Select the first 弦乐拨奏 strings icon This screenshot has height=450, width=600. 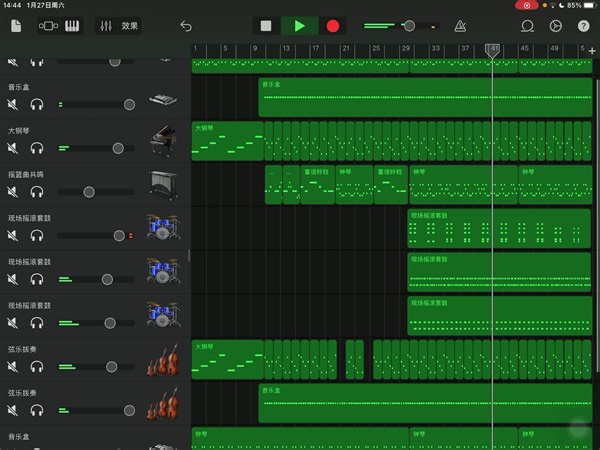click(x=163, y=360)
